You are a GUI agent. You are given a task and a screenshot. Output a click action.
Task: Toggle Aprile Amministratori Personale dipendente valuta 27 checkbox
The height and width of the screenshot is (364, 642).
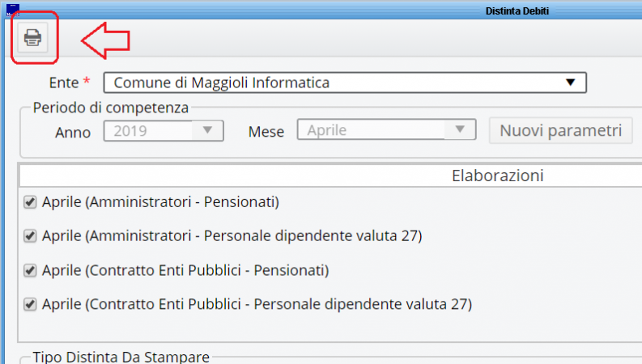(x=30, y=236)
